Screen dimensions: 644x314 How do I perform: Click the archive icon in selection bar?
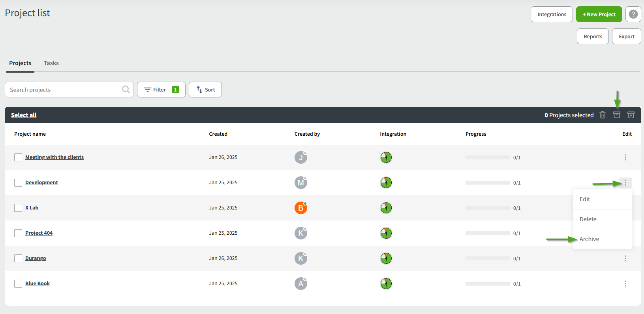[616, 115]
